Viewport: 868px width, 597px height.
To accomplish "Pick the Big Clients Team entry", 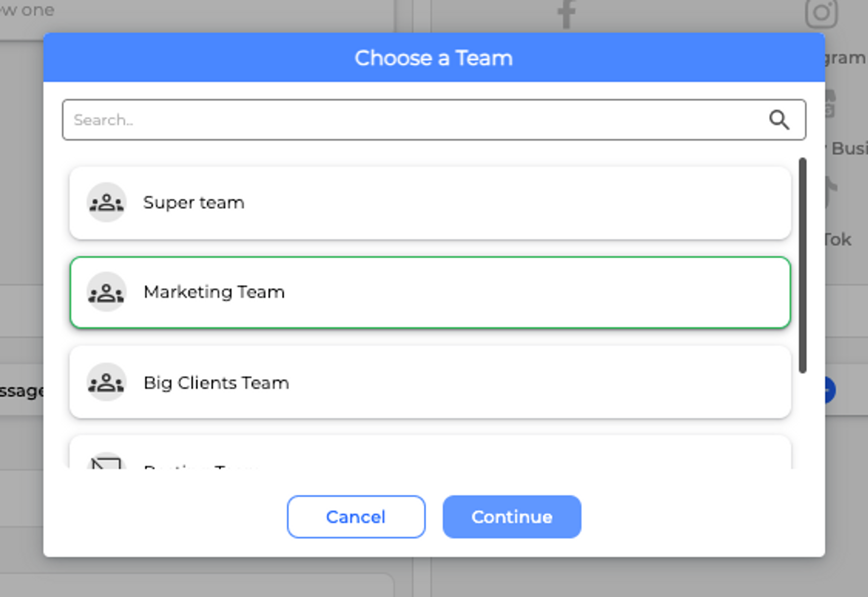I will 430,383.
